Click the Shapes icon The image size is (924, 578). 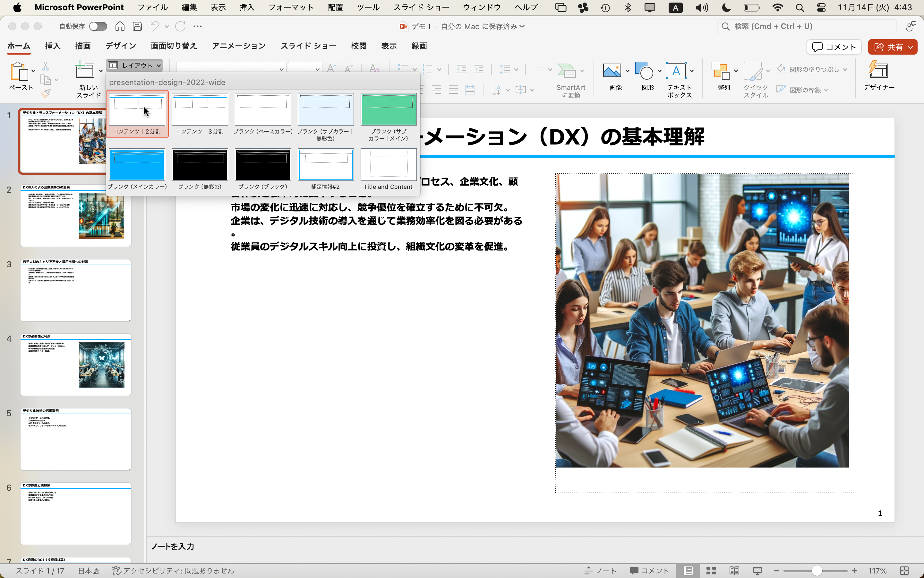pyautogui.click(x=644, y=71)
